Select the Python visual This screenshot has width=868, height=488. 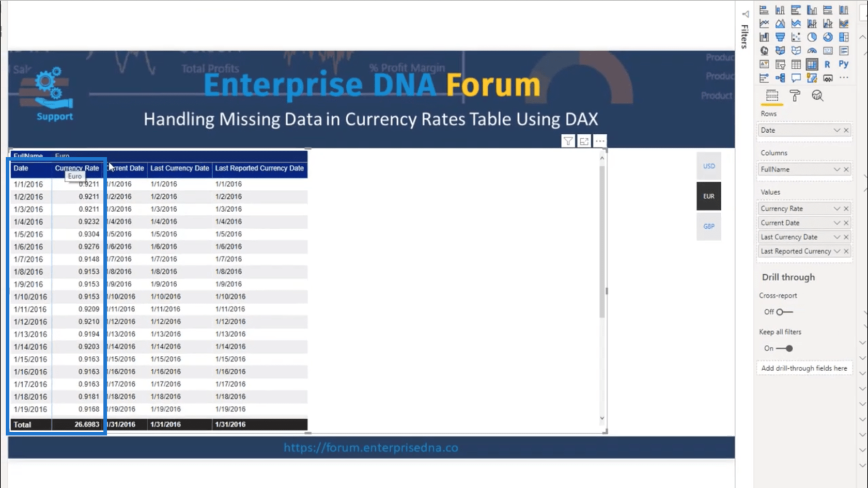click(x=844, y=64)
